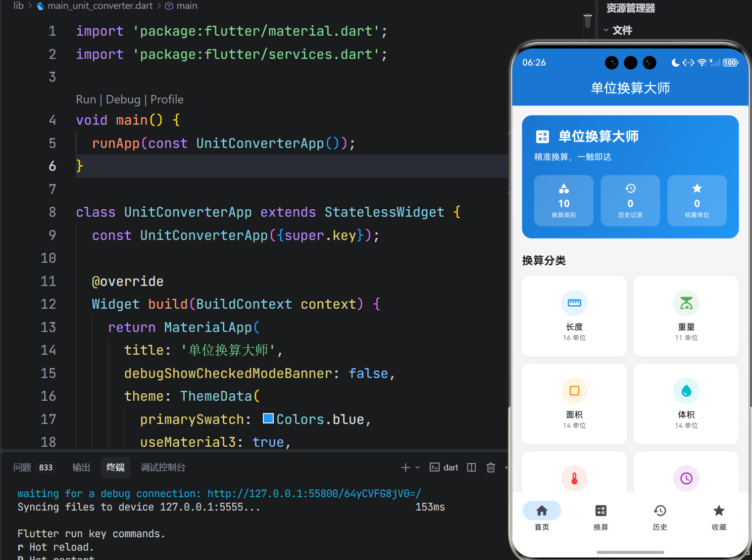
Task: Click main_unit_converter.dart in breadcrumb
Action: [x=100, y=6]
